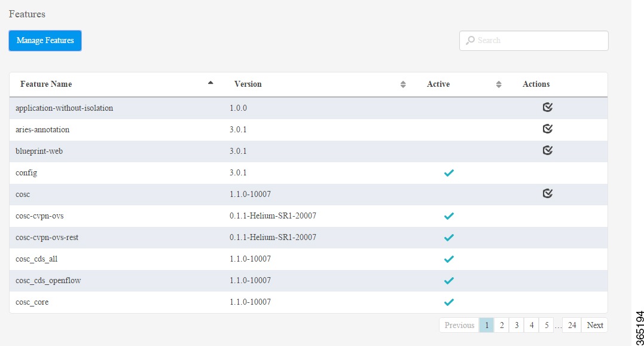Click active checkmark for cosc_cds_openflow
644x346 pixels.
pyautogui.click(x=449, y=281)
